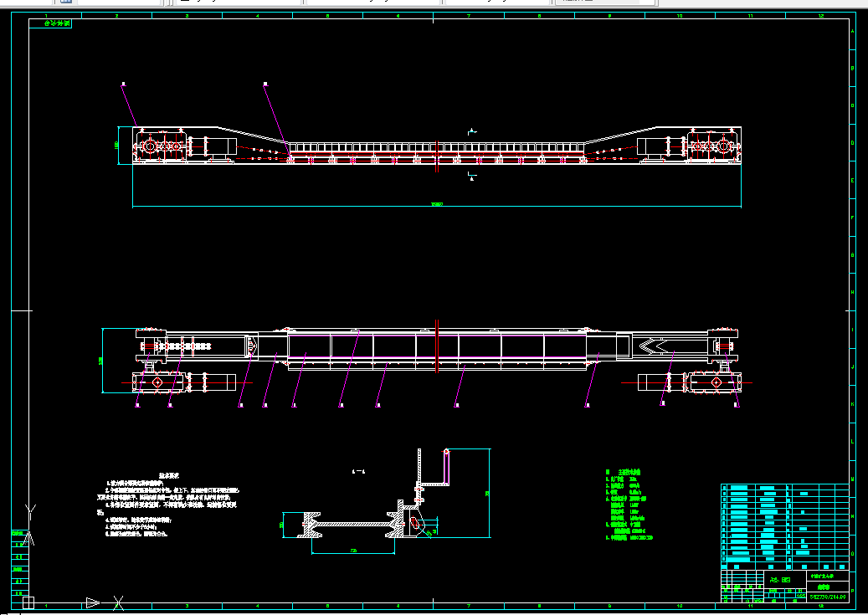Screen dimensions: 868x615
Task: Select the height dimension left of elevation view
Action: click(x=118, y=145)
